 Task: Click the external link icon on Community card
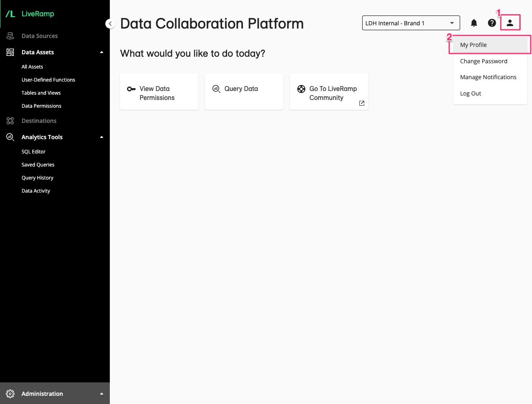pos(362,103)
